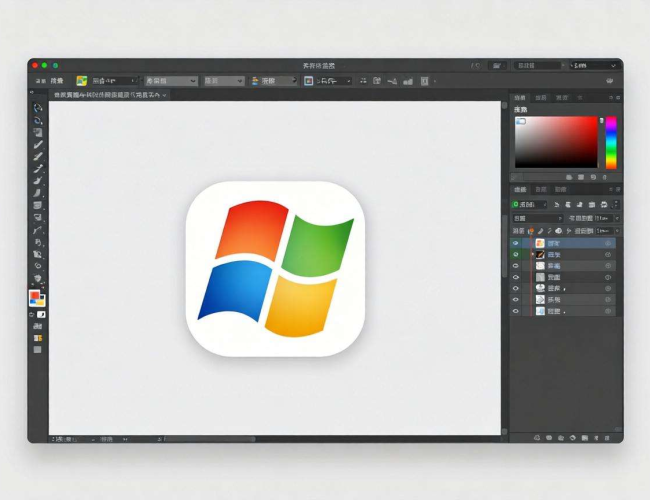Open the options bar dropdown with stacked-layers icon
This screenshot has width=650, height=500.
coord(274,81)
